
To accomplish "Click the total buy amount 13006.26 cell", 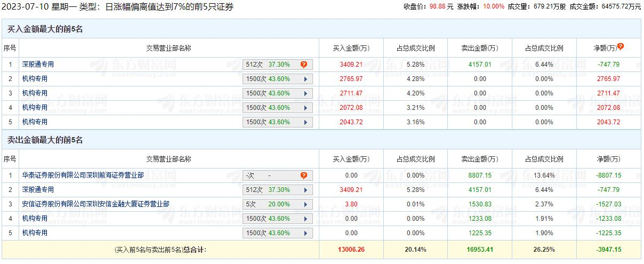I will (x=351, y=249).
